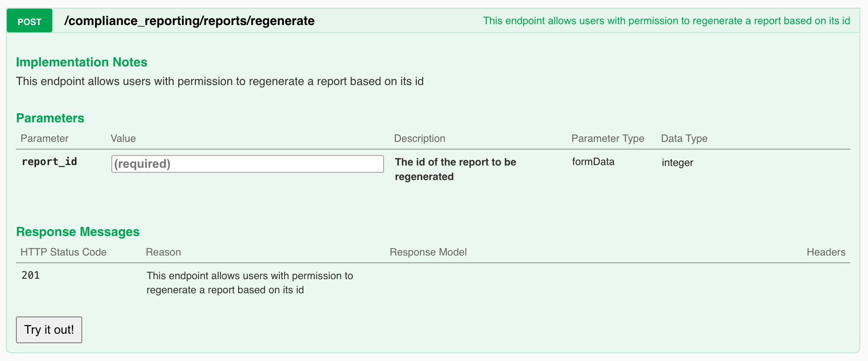Click the Reason column header
Viewport: 868px width, 361px height.
point(163,252)
